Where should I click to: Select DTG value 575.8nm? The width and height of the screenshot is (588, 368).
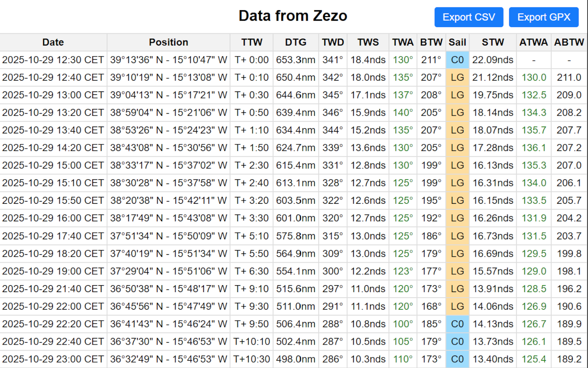(x=296, y=236)
